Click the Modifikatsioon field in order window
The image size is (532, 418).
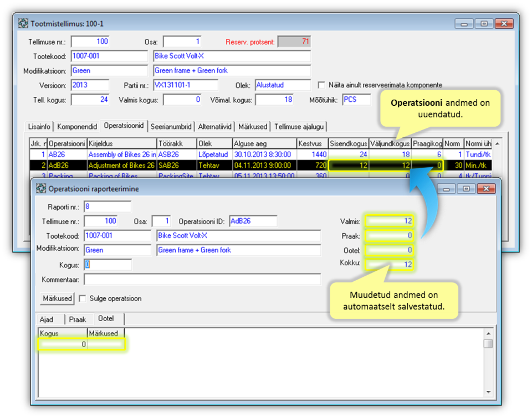pyautogui.click(x=109, y=70)
